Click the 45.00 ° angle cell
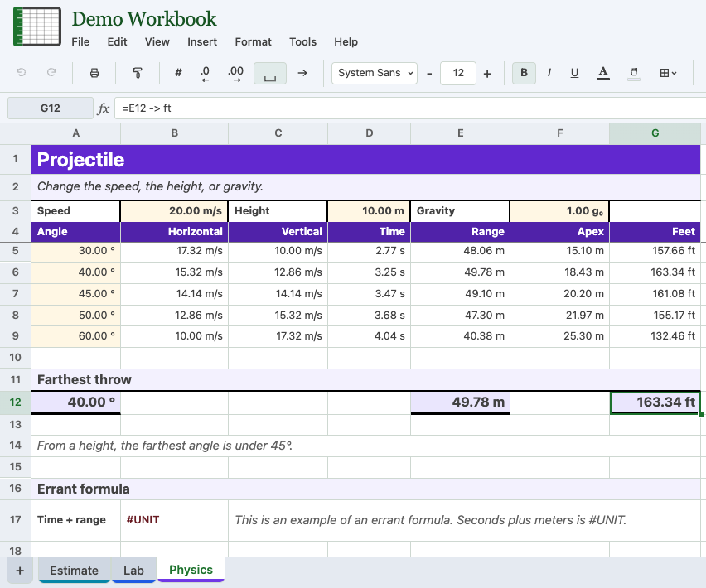This screenshot has height=588, width=706. 76,294
